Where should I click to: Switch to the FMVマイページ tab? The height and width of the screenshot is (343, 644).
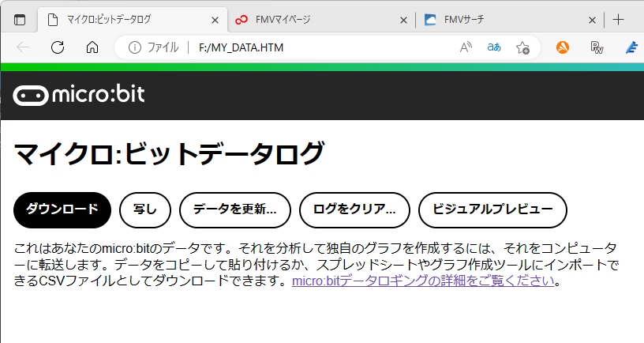pyautogui.click(x=321, y=20)
